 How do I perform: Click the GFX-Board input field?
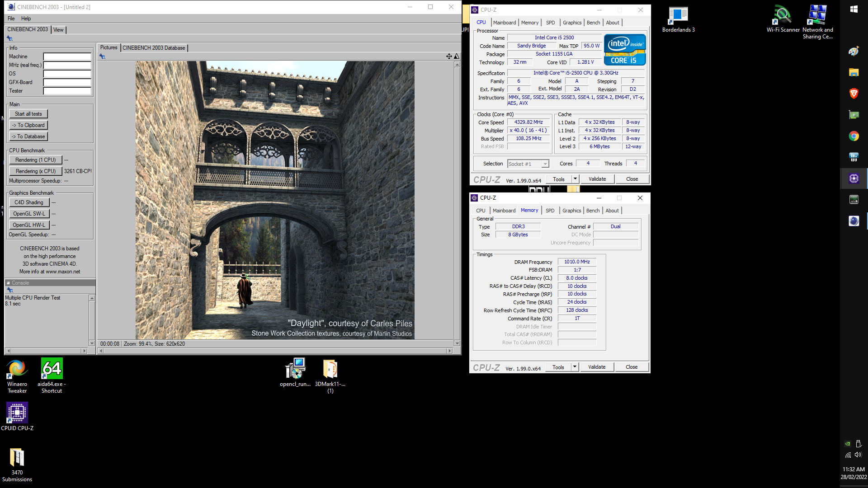click(x=67, y=82)
